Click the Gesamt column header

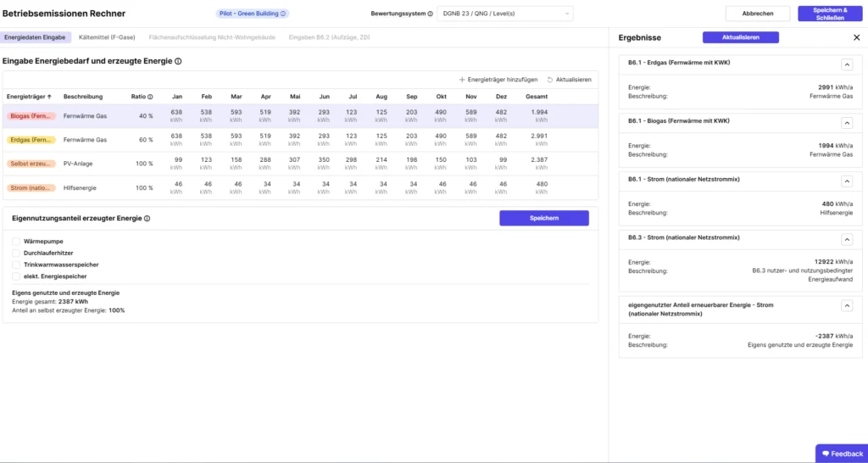(537, 97)
